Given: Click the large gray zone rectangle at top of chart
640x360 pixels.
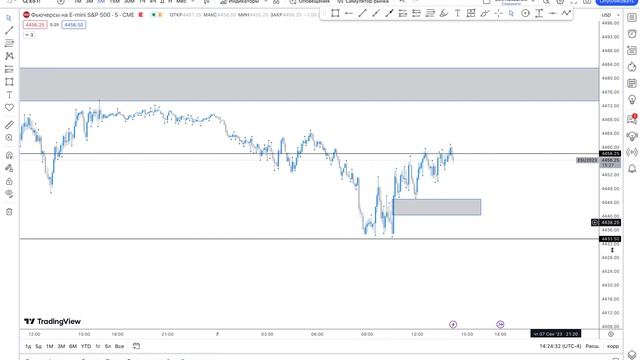Looking at the screenshot, I should (309, 84).
